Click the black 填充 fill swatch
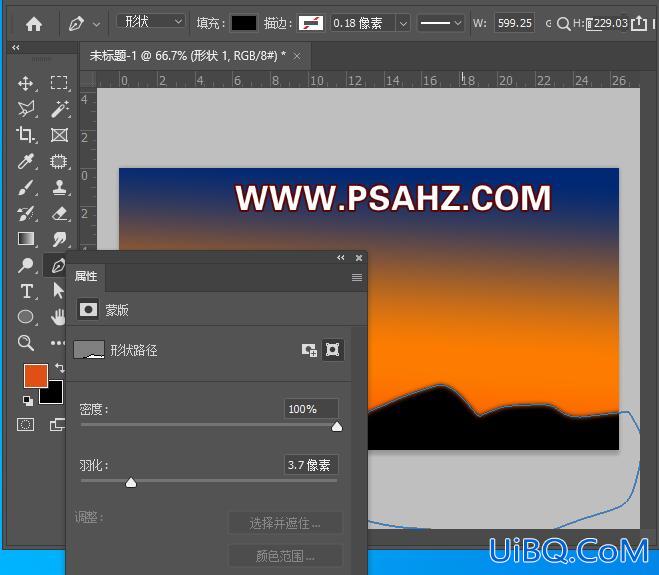 (244, 23)
